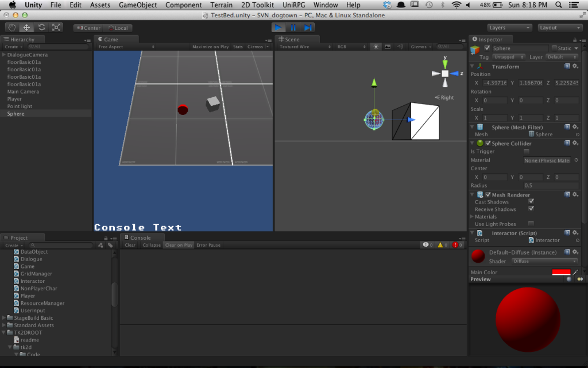Expand the StageBuild Basic folder

point(4,317)
